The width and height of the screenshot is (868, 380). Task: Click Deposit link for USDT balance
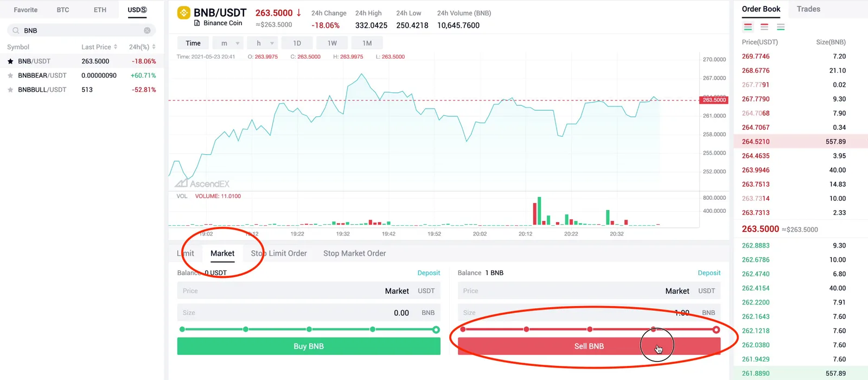click(x=429, y=273)
